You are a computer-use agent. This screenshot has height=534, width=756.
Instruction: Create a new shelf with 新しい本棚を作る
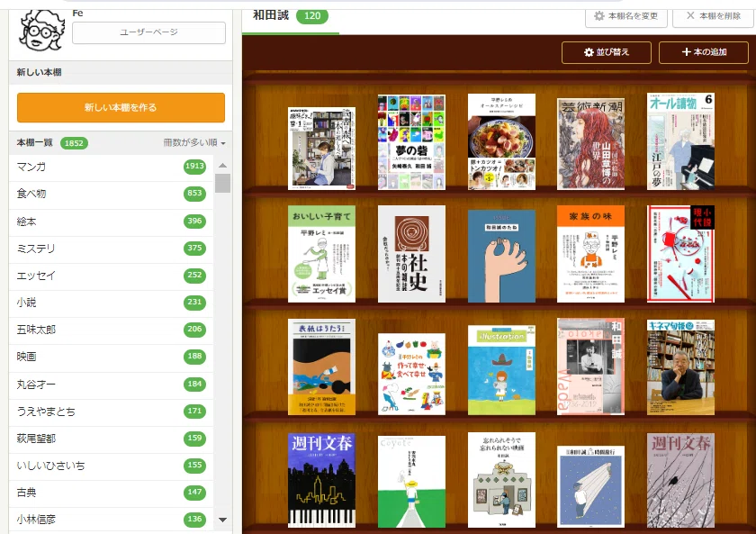pyautogui.click(x=121, y=107)
